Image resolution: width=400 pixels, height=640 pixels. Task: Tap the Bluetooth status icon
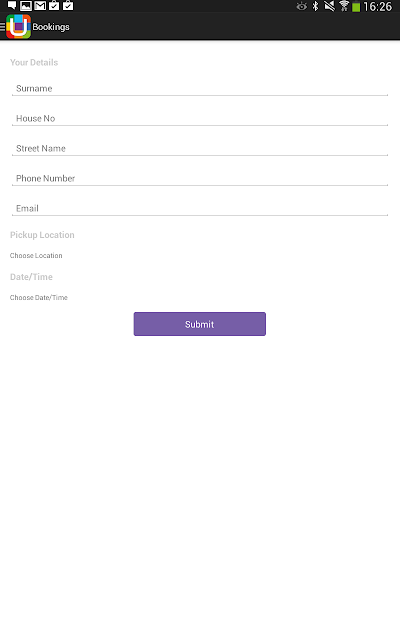pos(316,6)
